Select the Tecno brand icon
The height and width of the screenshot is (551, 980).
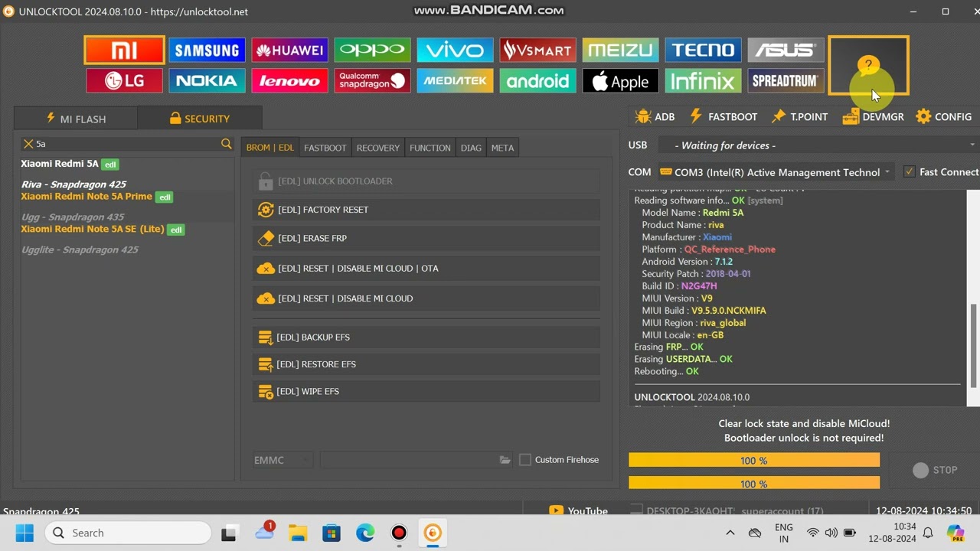(x=703, y=50)
